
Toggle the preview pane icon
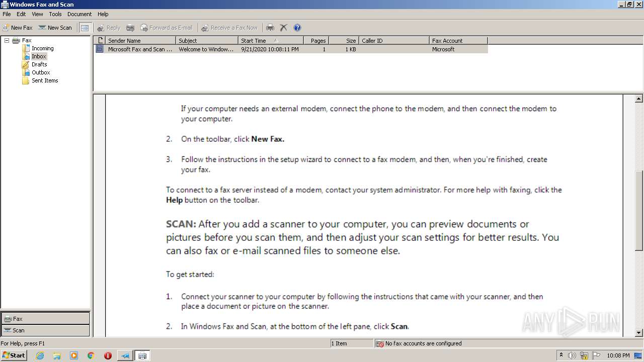click(85, 28)
